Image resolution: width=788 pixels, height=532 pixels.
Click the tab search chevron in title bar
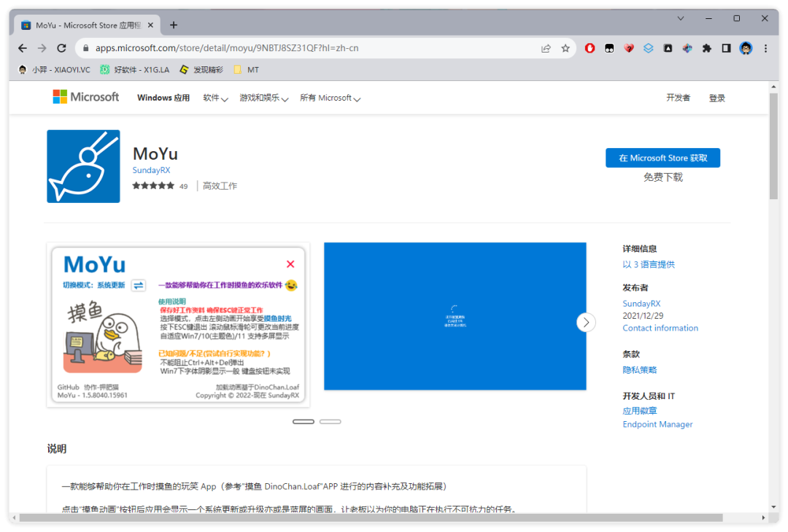(x=681, y=18)
